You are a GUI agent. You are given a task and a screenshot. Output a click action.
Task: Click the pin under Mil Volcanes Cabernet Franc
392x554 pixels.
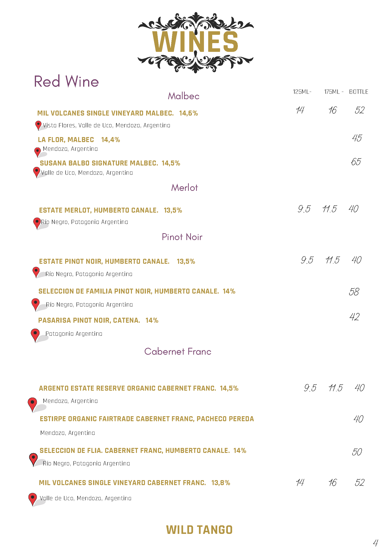(x=32, y=499)
